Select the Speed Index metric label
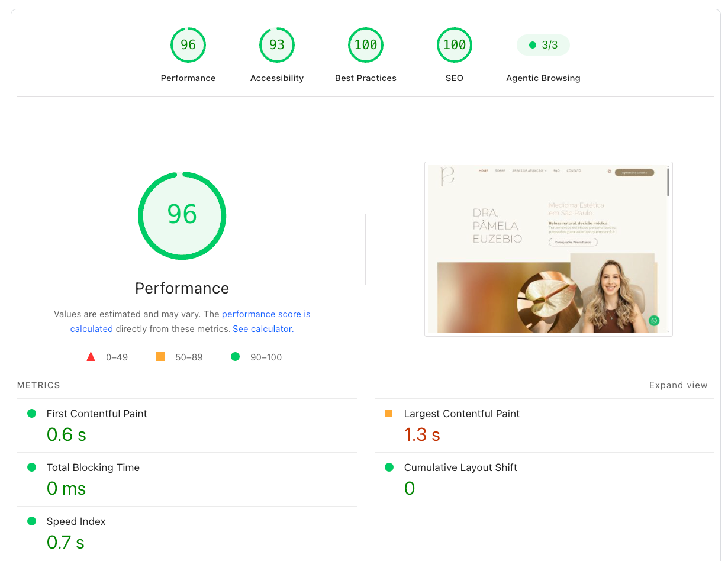 coord(76,521)
